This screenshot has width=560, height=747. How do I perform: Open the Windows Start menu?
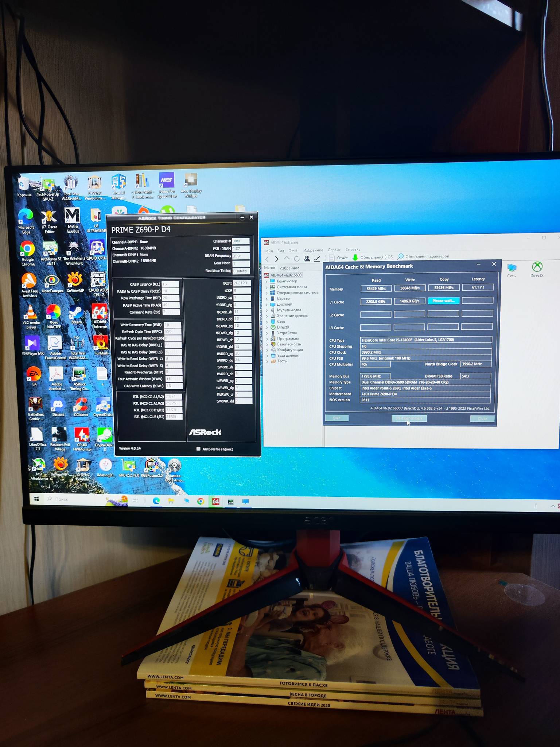[36, 499]
